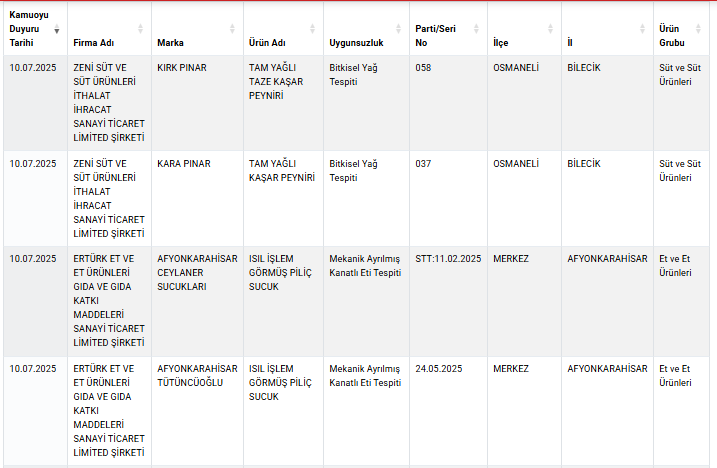Click the Ürün Grubu header label
The width and height of the screenshot is (717, 468).
pyautogui.click(x=672, y=36)
